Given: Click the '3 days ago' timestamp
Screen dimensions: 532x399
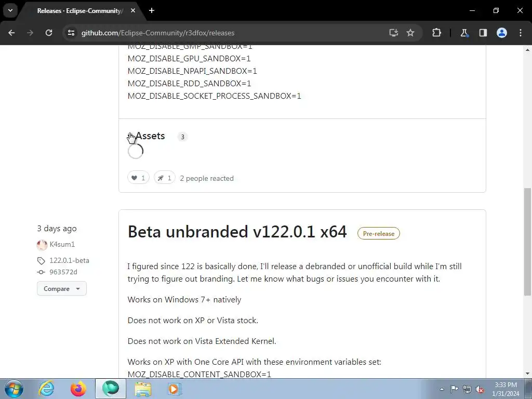Looking at the screenshot, I should 57,229.
